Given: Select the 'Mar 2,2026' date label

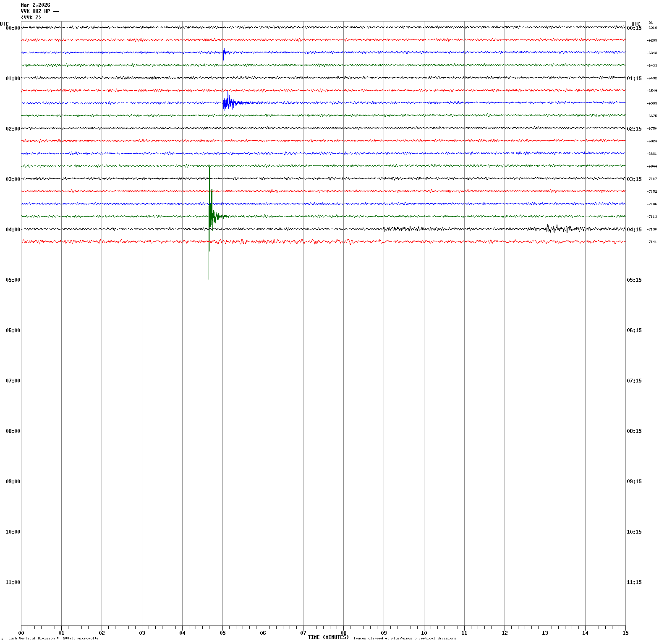Looking at the screenshot, I should click(35, 5).
